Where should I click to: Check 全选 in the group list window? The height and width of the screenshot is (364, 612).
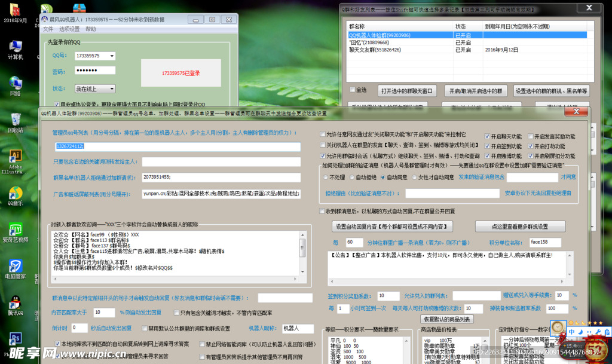353,90
